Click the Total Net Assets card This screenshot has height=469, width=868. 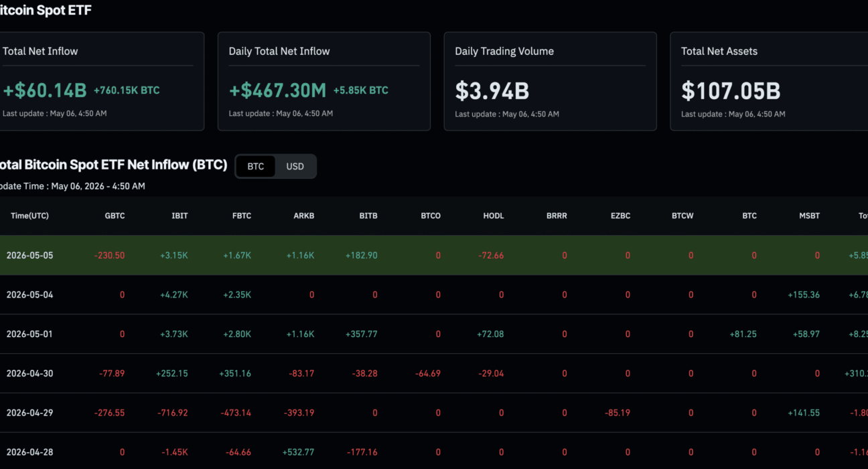pyautogui.click(x=769, y=81)
